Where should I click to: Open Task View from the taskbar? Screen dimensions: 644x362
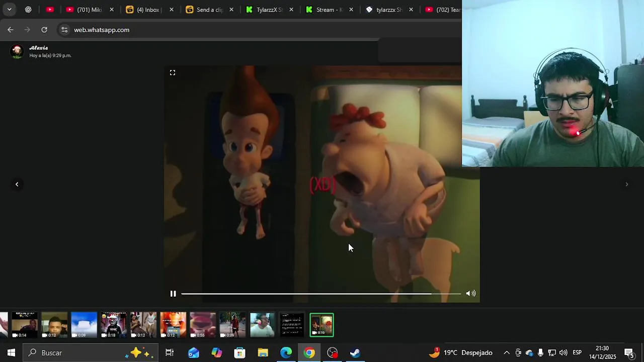pyautogui.click(x=170, y=353)
